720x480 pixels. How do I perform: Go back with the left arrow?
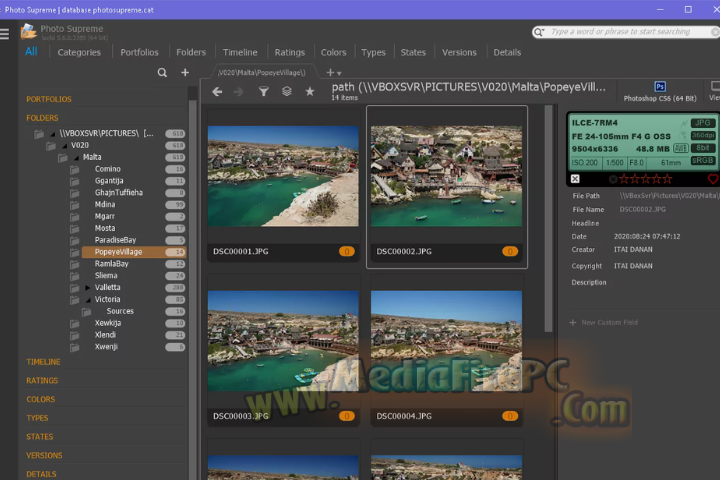[217, 92]
